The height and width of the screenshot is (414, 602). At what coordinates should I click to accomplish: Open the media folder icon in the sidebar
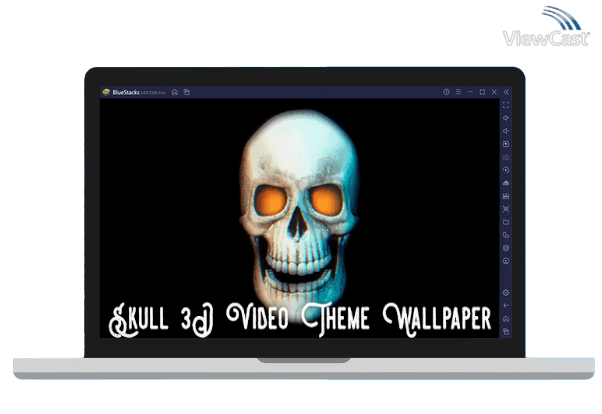point(506,222)
